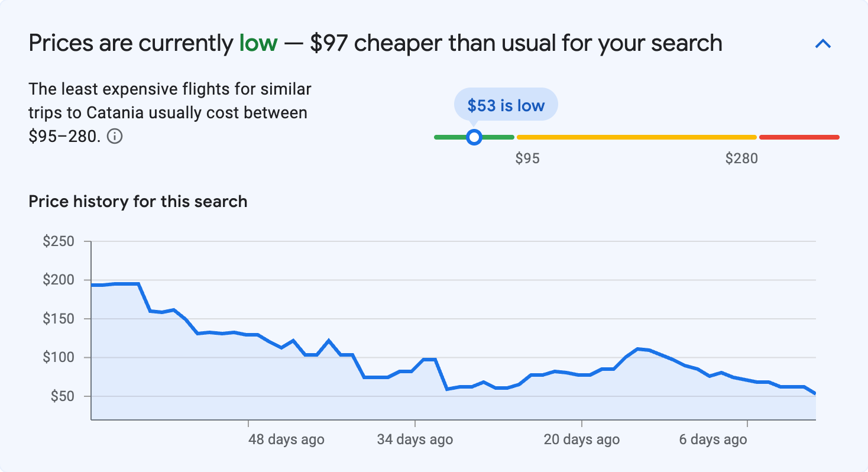Click the red high-price segment

coord(798,137)
